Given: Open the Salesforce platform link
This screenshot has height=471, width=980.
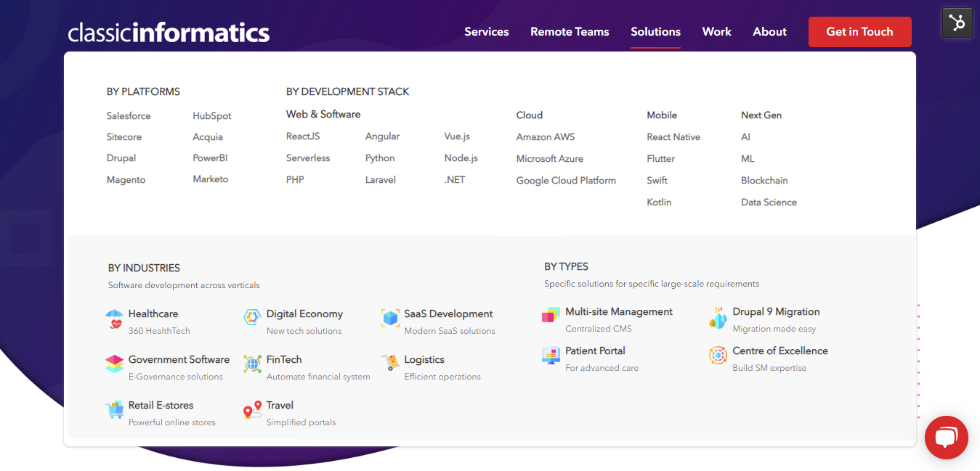Looking at the screenshot, I should pyautogui.click(x=129, y=116).
